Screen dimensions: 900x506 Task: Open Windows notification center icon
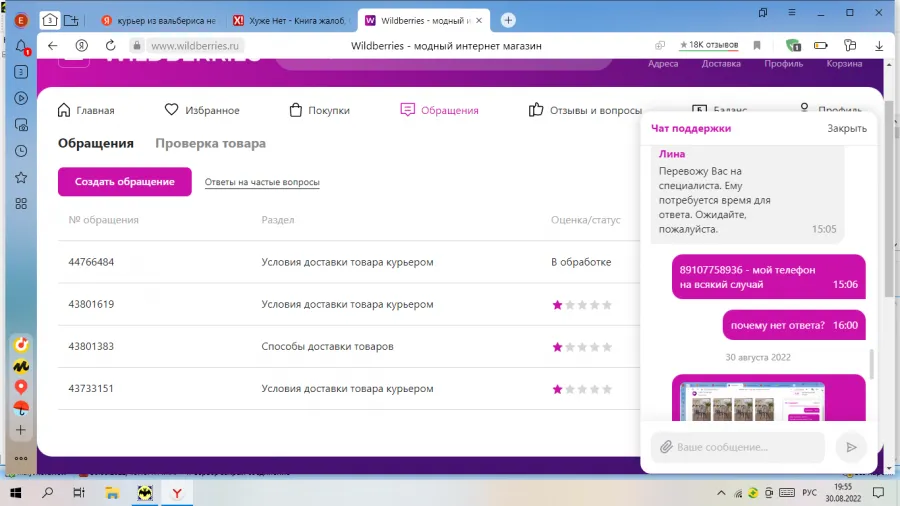point(878,493)
